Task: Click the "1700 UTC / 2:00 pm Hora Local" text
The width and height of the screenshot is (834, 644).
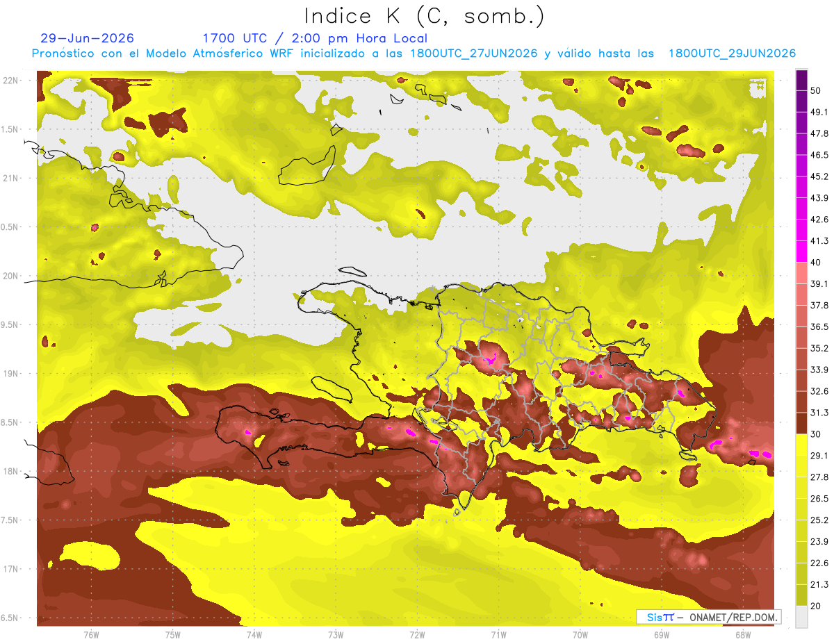Action: 315,38
